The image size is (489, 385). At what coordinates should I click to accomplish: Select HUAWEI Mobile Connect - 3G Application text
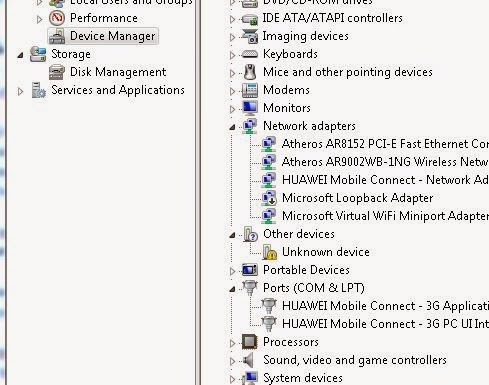tap(385, 306)
